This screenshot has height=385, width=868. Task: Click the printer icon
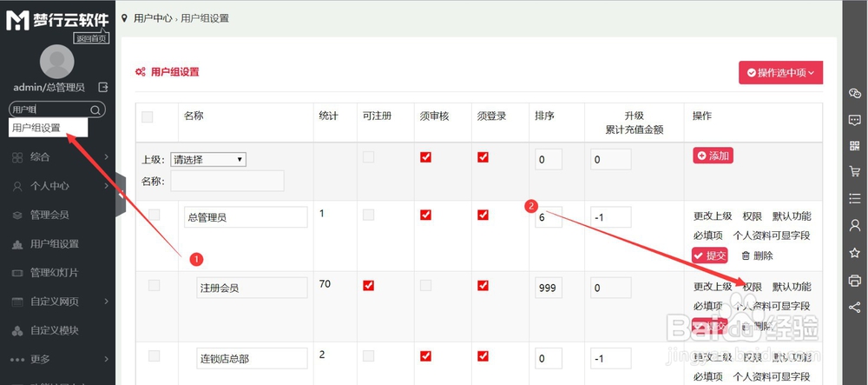pos(855,280)
